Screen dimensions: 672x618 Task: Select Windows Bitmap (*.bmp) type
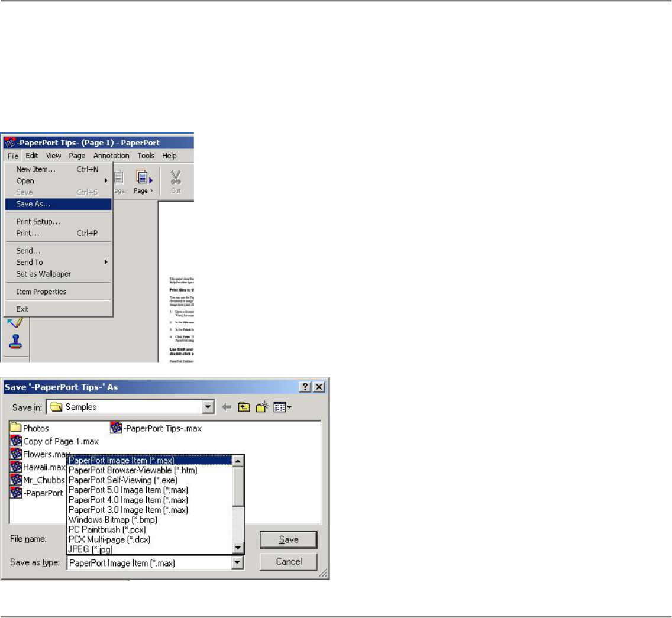(150, 519)
